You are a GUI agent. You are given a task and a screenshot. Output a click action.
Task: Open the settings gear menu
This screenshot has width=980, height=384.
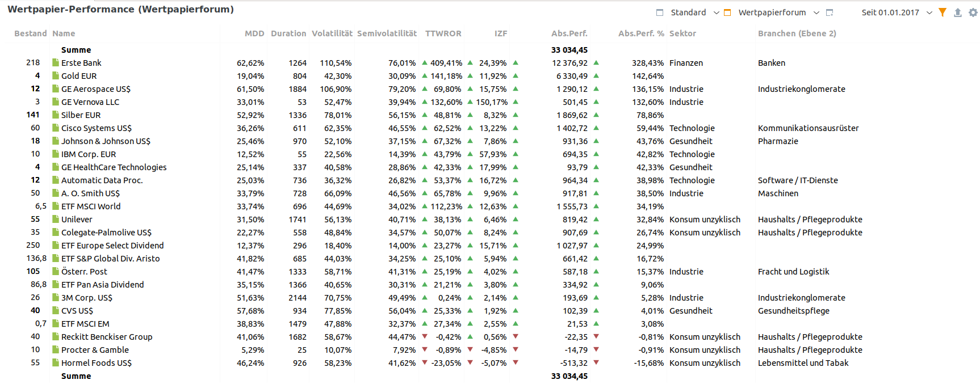point(973,12)
